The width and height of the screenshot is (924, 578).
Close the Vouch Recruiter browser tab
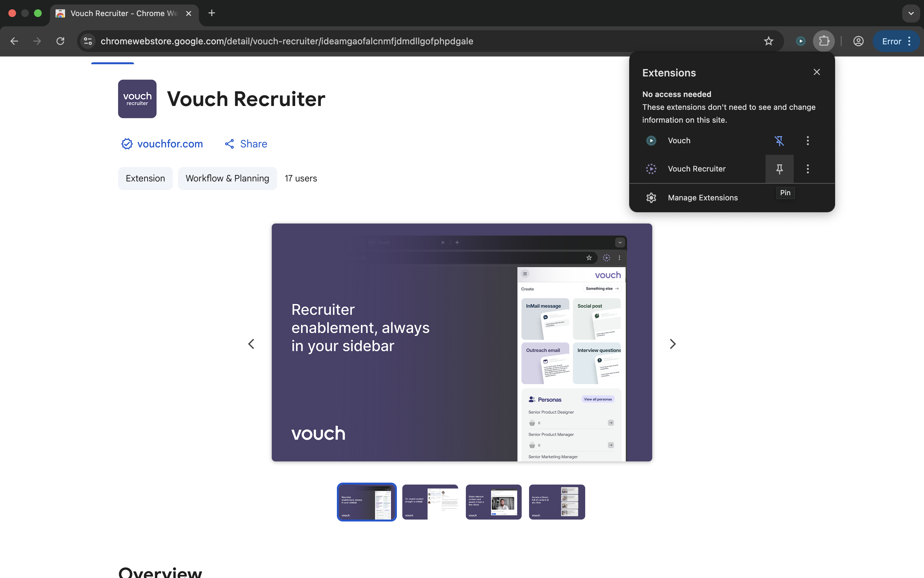pos(189,13)
